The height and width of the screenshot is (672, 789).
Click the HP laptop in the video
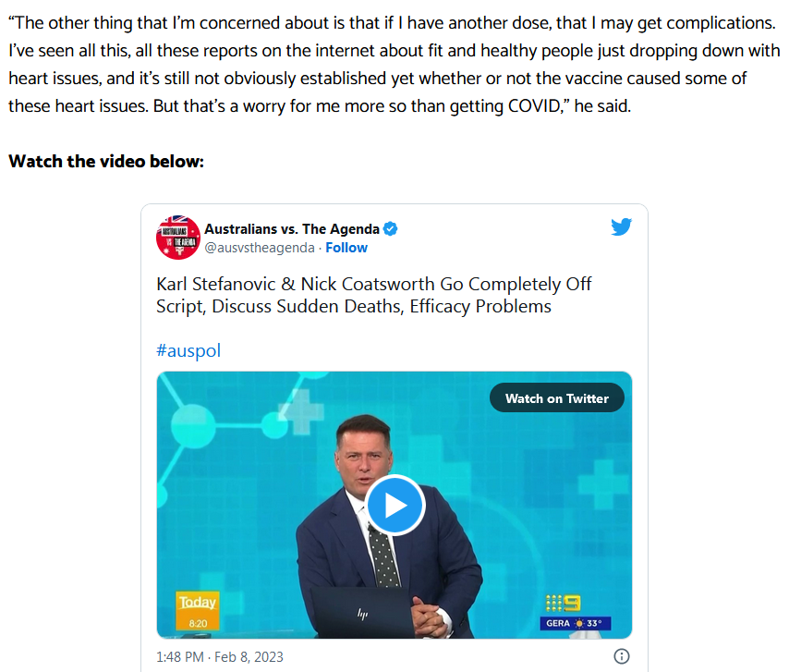(x=362, y=613)
